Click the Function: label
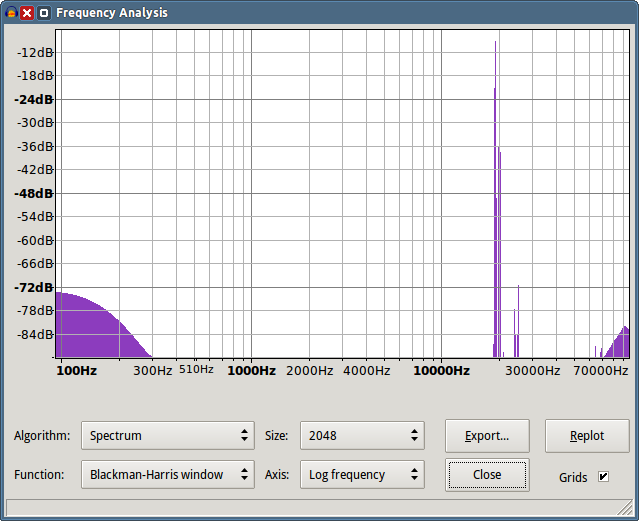The height and width of the screenshot is (521, 639). coord(39,475)
